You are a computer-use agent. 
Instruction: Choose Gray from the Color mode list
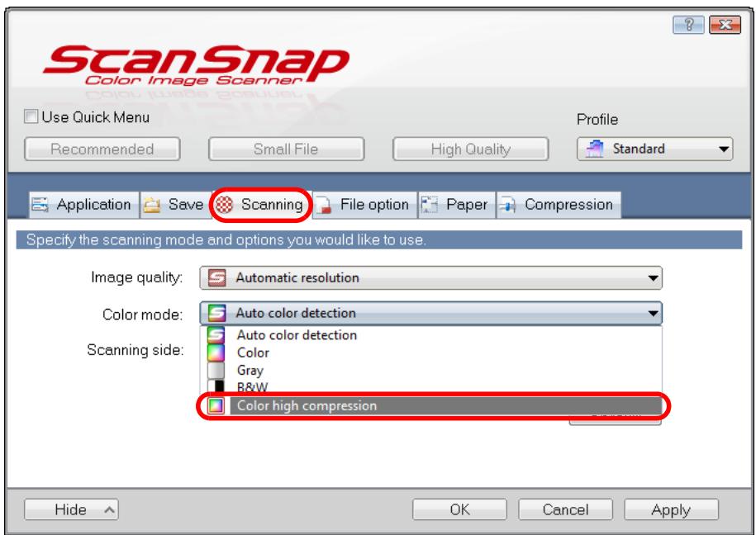431,370
